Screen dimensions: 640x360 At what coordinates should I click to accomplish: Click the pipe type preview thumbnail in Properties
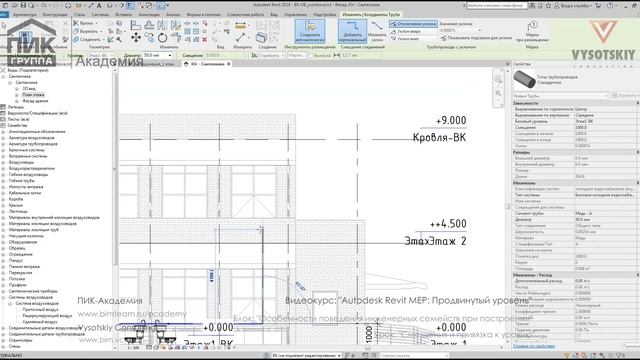pyautogui.click(x=524, y=79)
